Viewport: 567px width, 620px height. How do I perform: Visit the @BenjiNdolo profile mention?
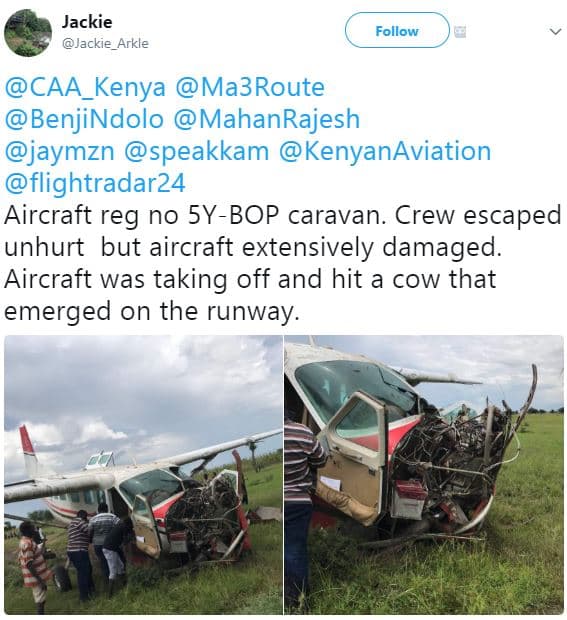[x=84, y=119]
